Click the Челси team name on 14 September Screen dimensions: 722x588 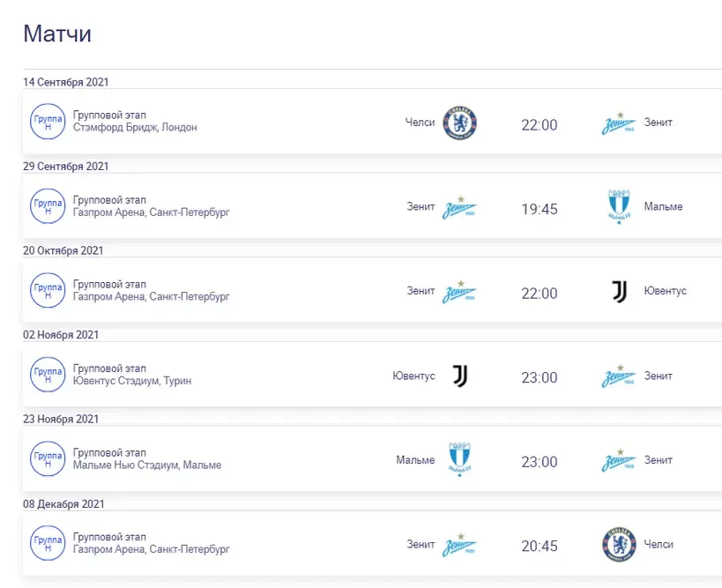coord(420,123)
